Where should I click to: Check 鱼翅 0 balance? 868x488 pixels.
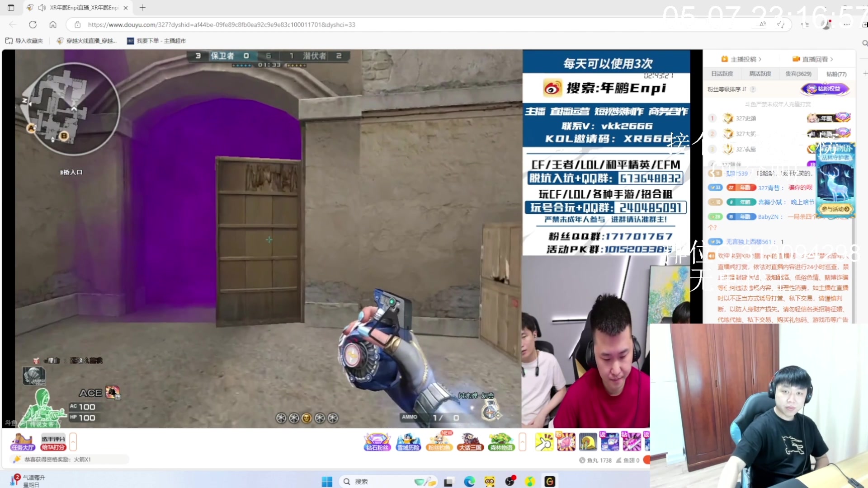627,460
